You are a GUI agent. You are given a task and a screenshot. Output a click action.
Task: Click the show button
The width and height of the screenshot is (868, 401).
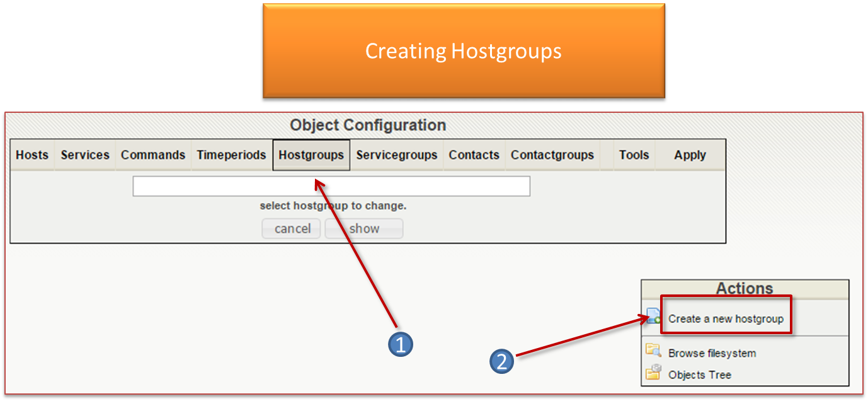coord(364,228)
